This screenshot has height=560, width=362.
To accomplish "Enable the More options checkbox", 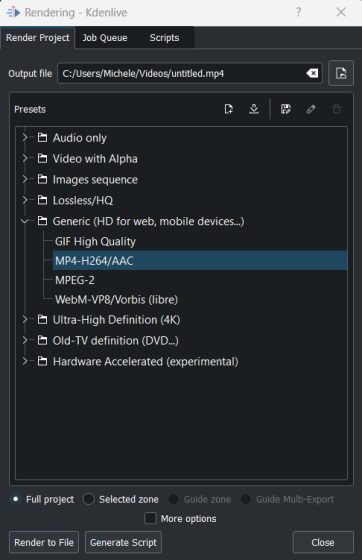I will point(150,518).
